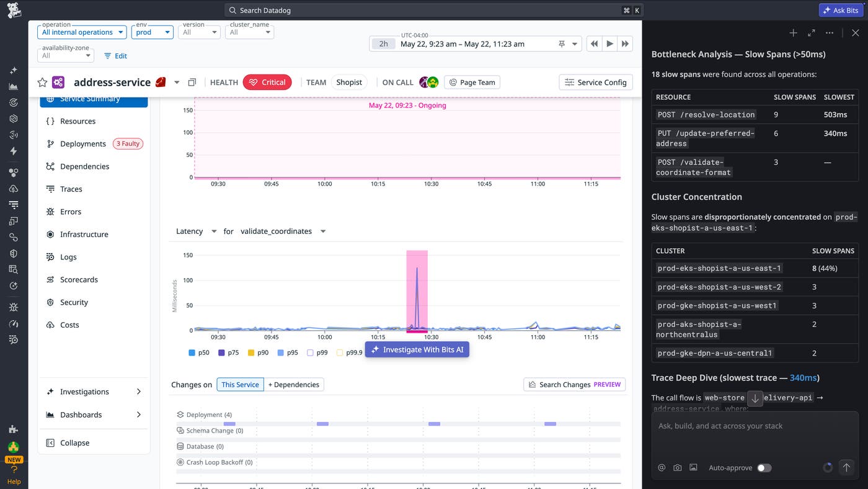Click the lightning bolt icon in sidebar
868x489 pixels.
click(x=14, y=151)
